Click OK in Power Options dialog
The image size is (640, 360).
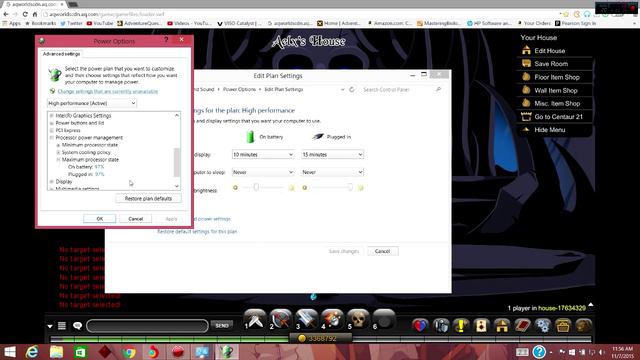coord(100,219)
